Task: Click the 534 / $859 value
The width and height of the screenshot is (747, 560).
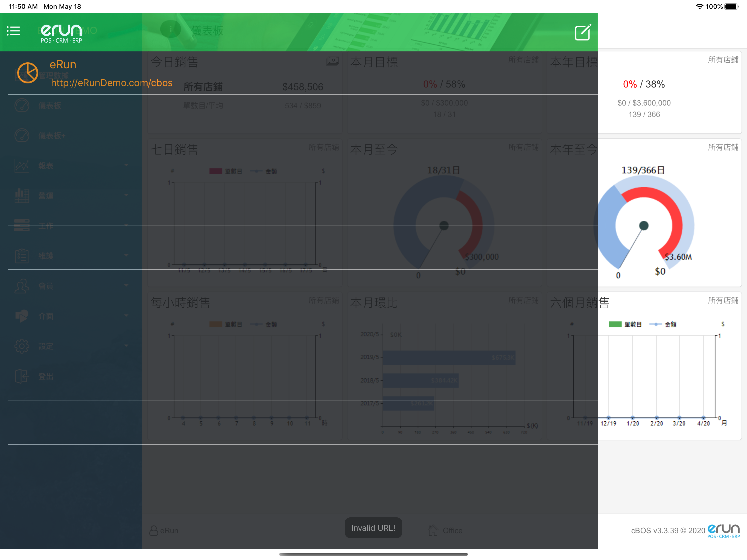Action: [303, 106]
